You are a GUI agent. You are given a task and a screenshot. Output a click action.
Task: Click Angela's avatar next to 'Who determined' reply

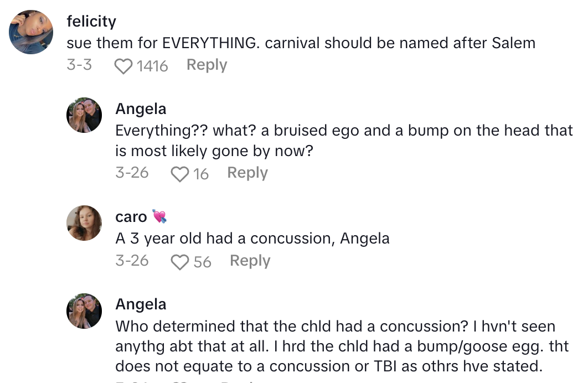click(x=84, y=311)
